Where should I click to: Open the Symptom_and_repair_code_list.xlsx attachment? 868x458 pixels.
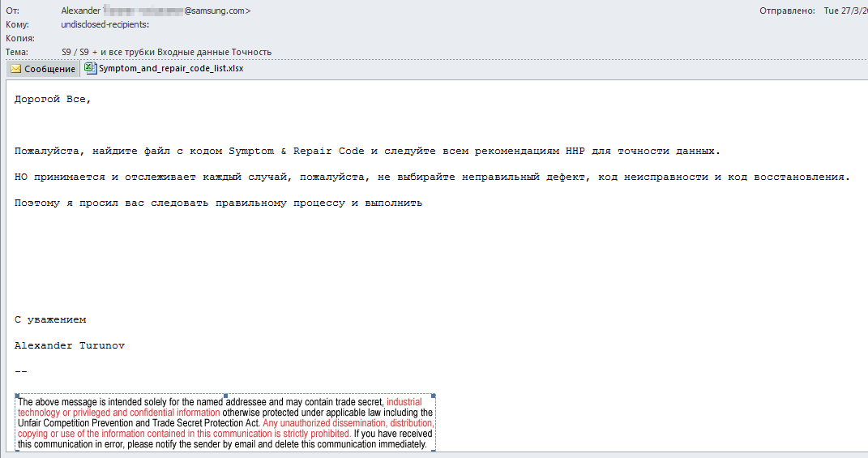tap(170, 69)
